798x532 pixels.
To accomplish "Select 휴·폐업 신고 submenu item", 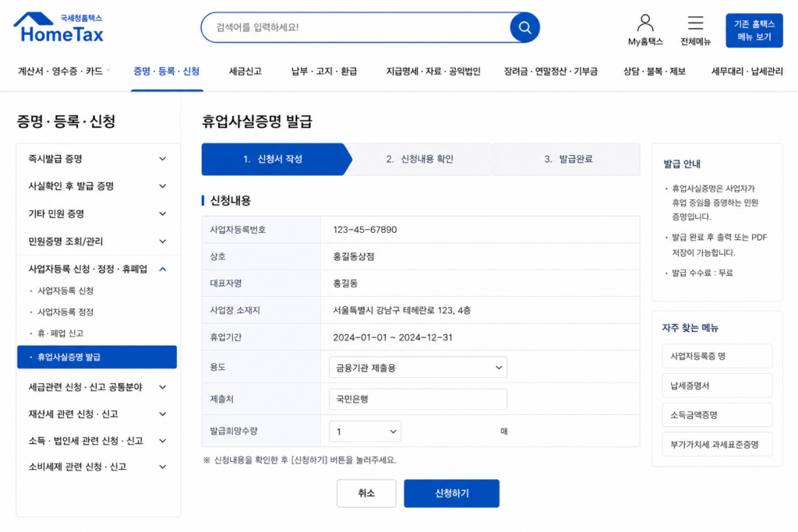I will (x=60, y=333).
